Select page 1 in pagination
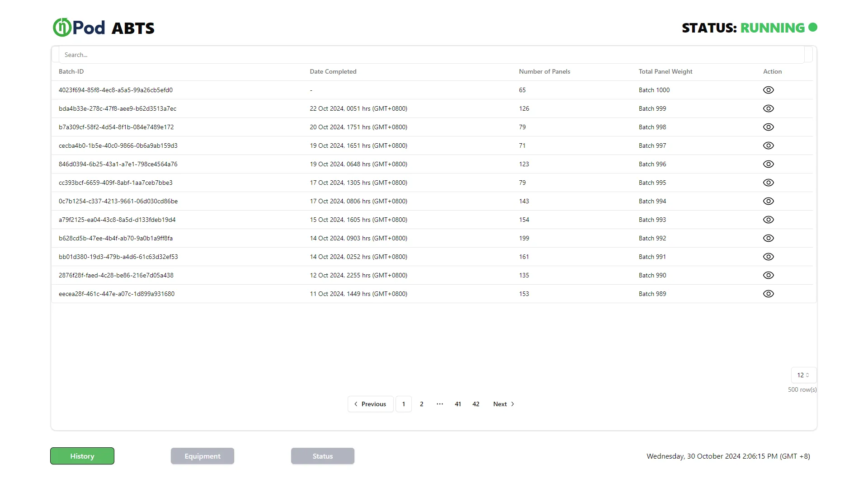Image resolution: width=868 pixels, height=488 pixels. [x=404, y=404]
